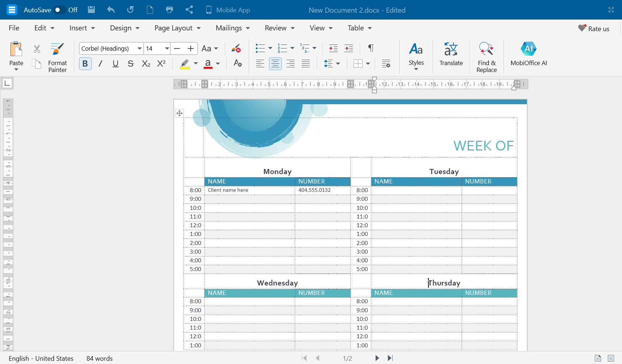This screenshot has height=364, width=622.
Task: Click the clear formatting eraser icon
Action: [236, 48]
